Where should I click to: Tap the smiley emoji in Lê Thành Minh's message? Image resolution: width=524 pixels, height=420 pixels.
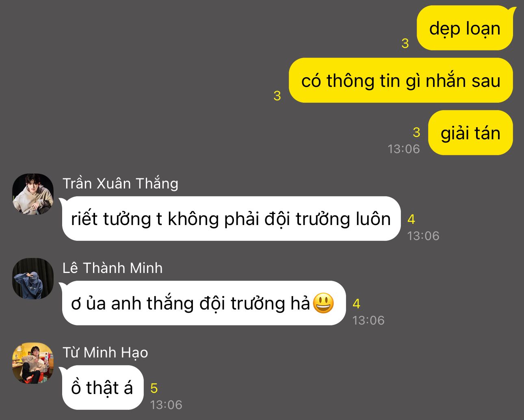coord(323,303)
